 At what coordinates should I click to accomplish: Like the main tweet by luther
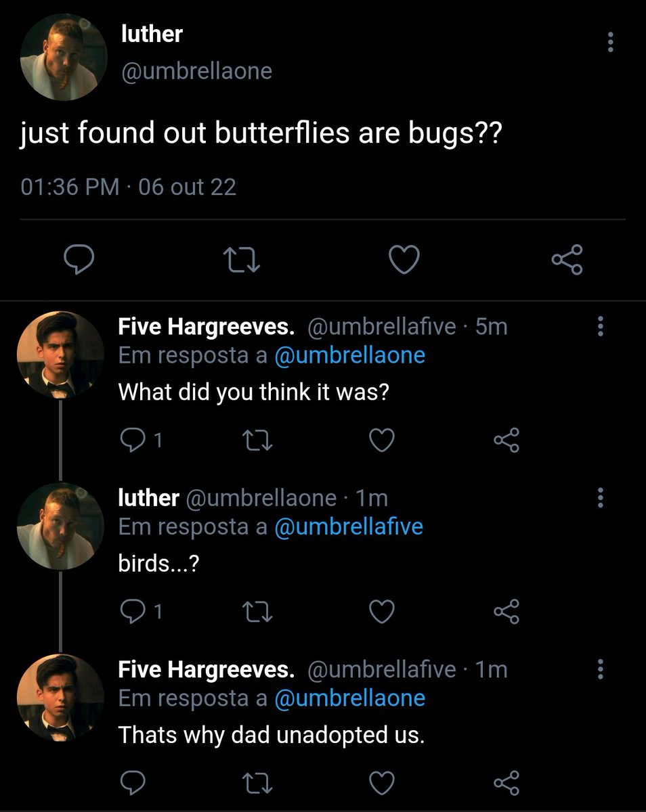[x=405, y=261]
